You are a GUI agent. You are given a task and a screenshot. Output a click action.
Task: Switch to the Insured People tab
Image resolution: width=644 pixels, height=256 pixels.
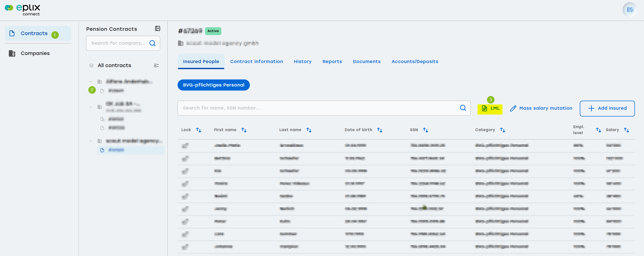(x=201, y=62)
